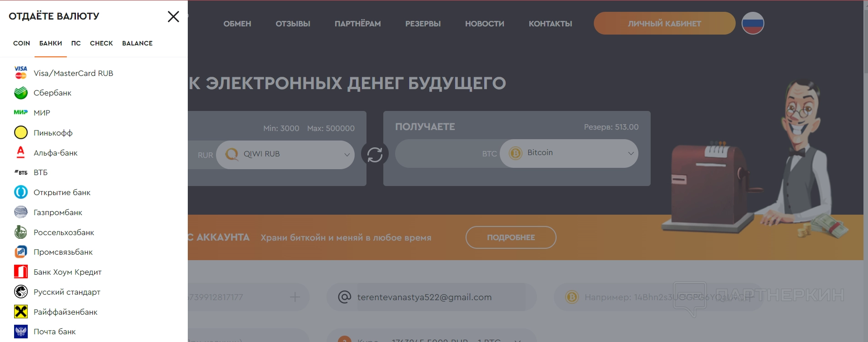Click the QIWI logo icon
Image resolution: width=868 pixels, height=342 pixels.
tap(232, 154)
